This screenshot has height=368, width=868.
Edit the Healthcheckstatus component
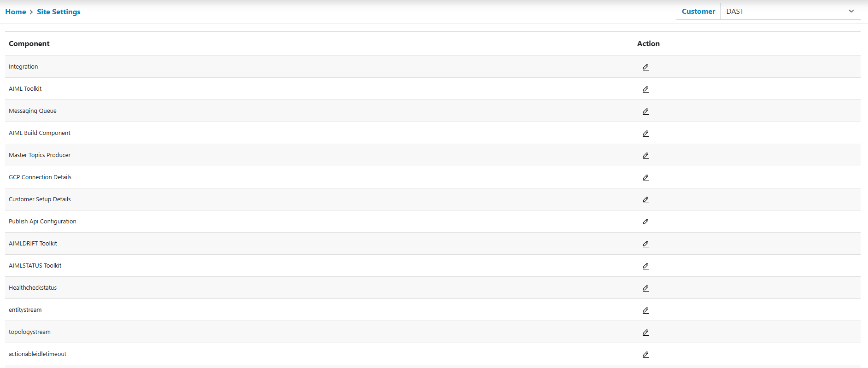pyautogui.click(x=645, y=288)
